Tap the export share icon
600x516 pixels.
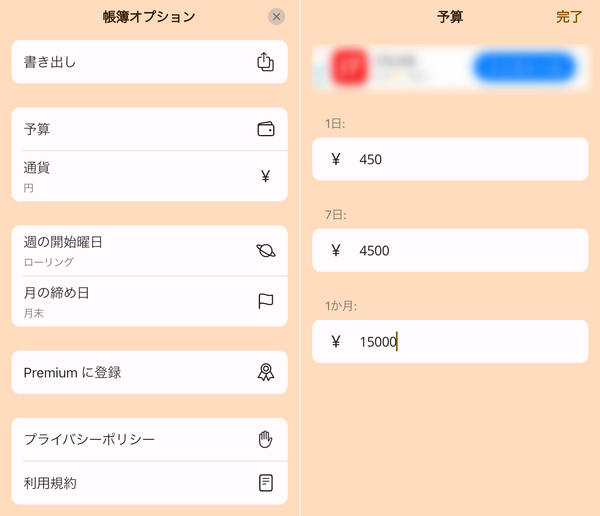point(265,62)
